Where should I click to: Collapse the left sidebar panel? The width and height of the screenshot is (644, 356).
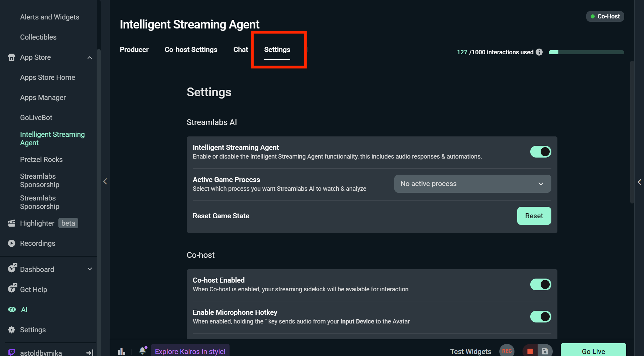click(x=105, y=181)
